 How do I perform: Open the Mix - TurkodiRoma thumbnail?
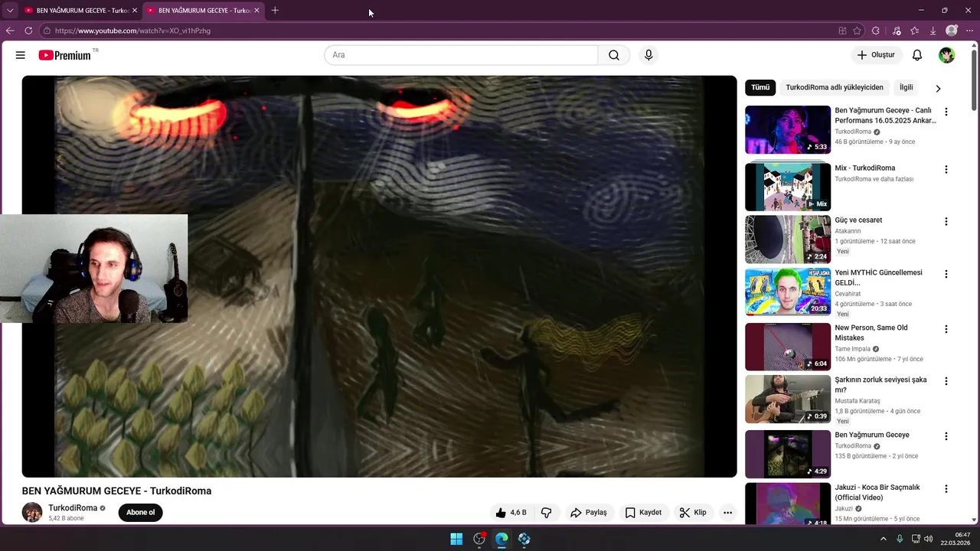(x=788, y=187)
